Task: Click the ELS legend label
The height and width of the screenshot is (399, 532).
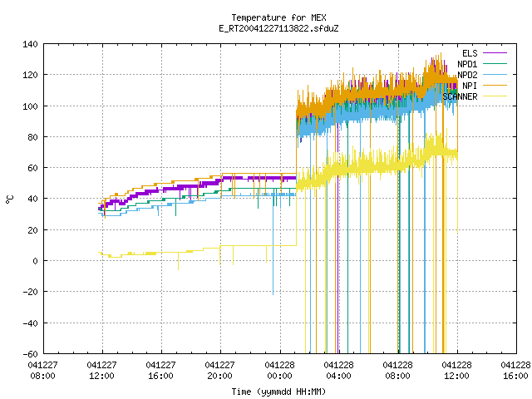Action: [x=470, y=53]
